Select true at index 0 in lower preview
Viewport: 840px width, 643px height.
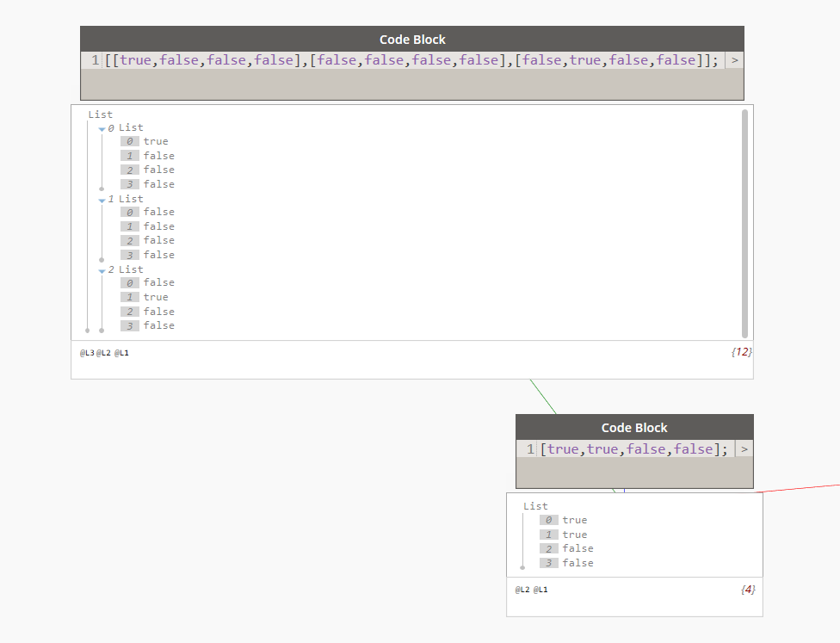tap(574, 520)
